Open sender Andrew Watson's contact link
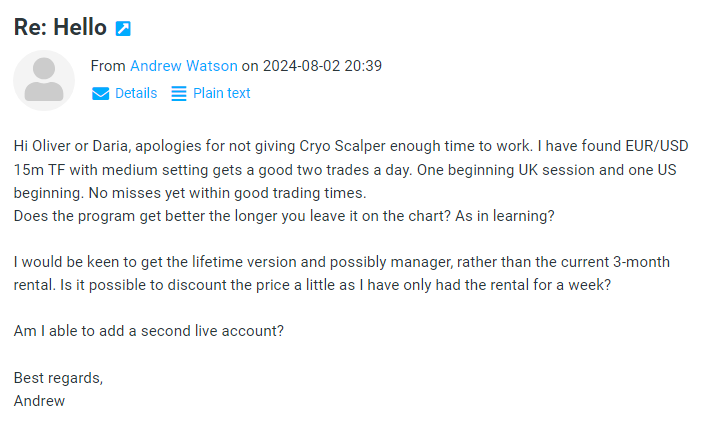 184,66
